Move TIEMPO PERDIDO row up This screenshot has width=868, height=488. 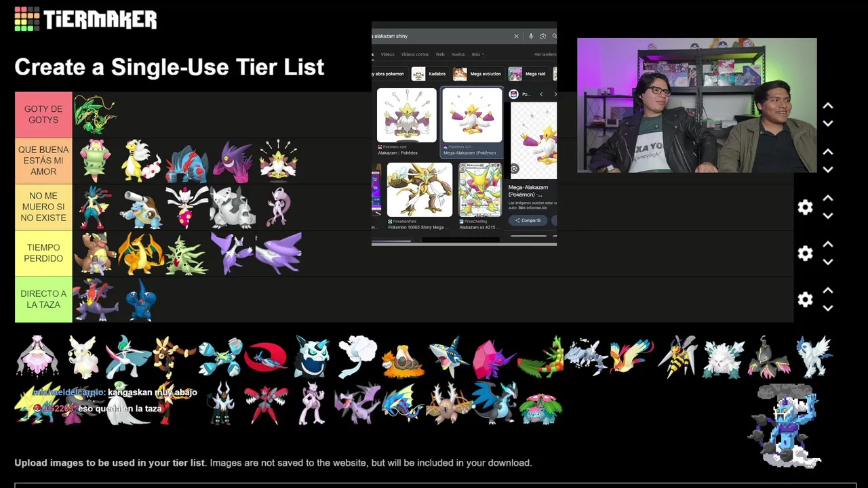828,245
